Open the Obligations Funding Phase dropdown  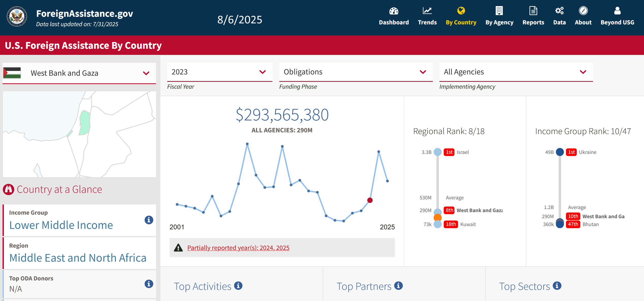tap(356, 72)
